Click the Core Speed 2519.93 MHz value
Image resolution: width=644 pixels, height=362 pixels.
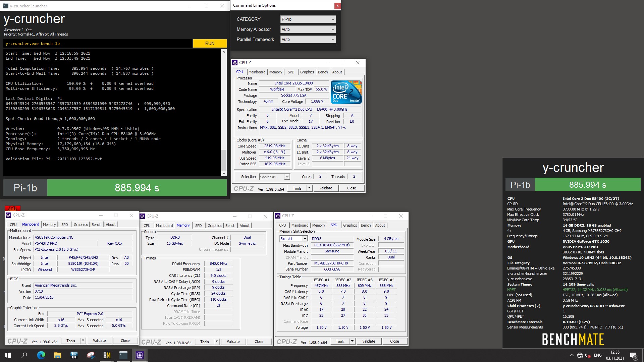275,146
